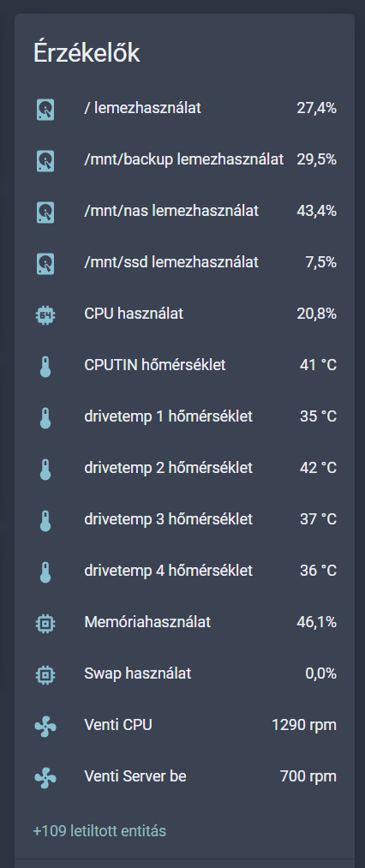Click the 41 °C CPUTIN temperature value
Screen dimensions: 365x868
tap(319, 365)
